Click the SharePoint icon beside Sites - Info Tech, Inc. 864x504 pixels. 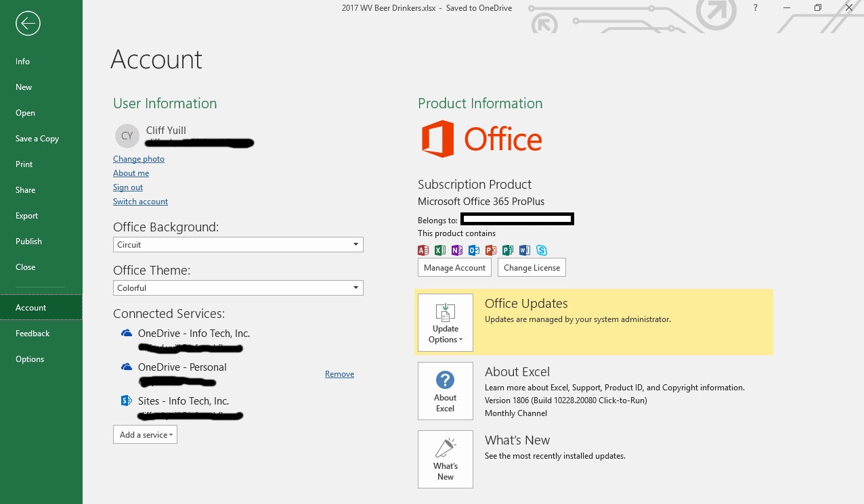[x=126, y=400]
